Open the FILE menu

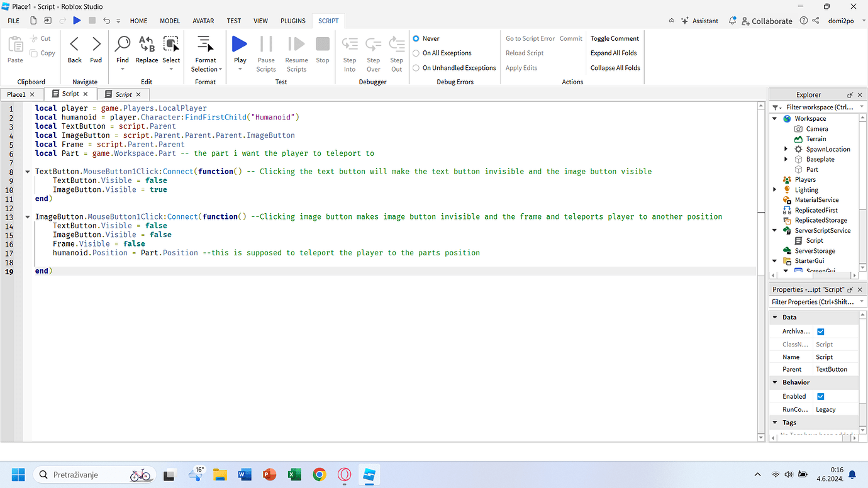point(13,21)
